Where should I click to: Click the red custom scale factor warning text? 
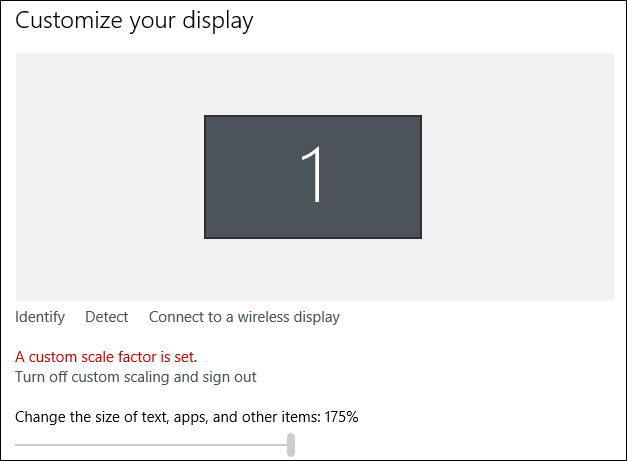[x=106, y=356]
